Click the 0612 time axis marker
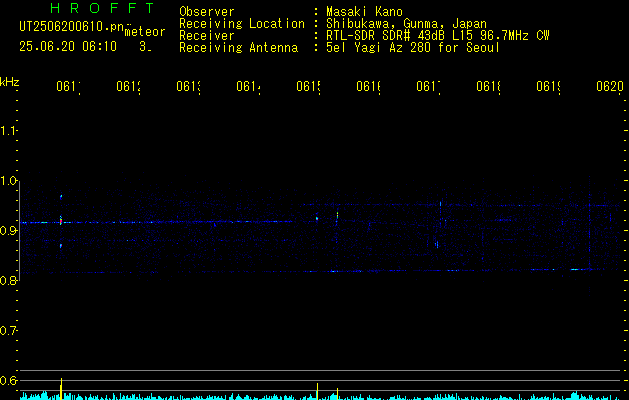The width and height of the screenshot is (629, 400). coord(128,87)
